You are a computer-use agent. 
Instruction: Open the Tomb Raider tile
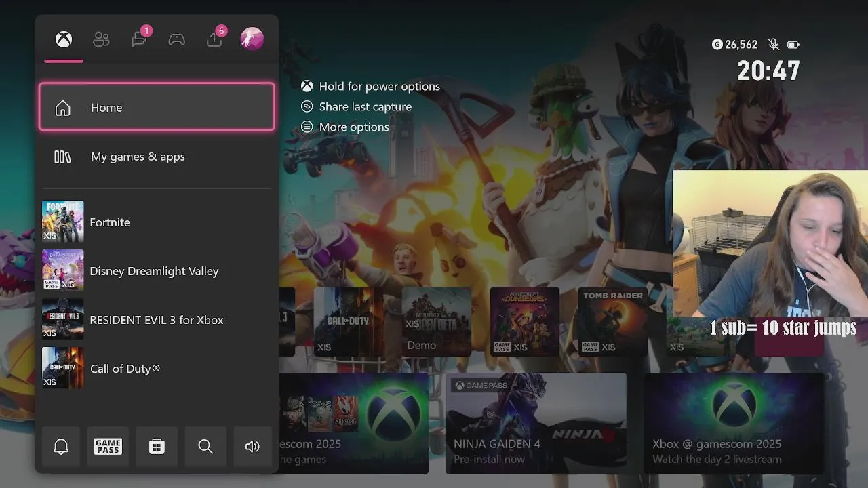[x=613, y=321]
